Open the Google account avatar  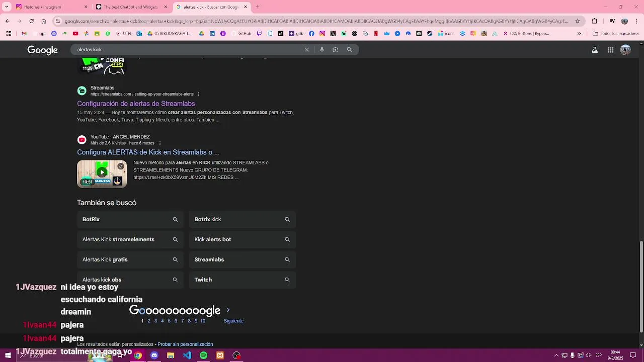point(625,50)
